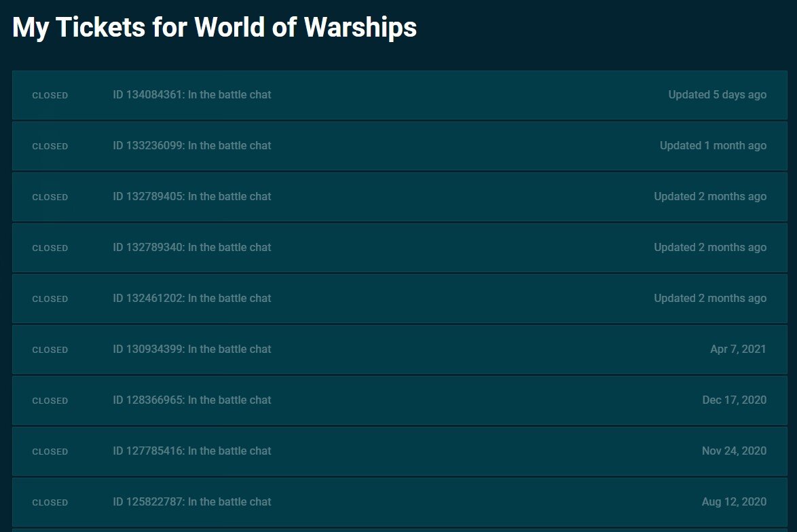
Task: Open ticket ID 125822787
Action: coord(192,502)
